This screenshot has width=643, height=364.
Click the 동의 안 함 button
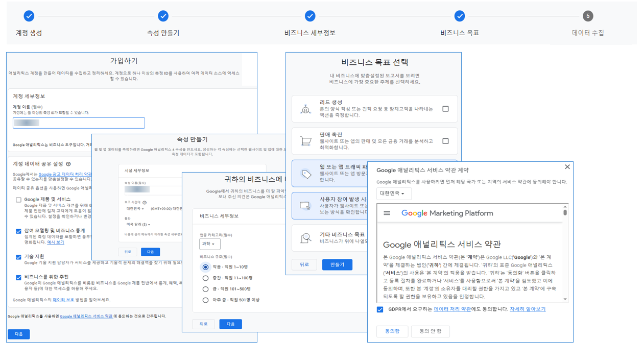tap(431, 331)
